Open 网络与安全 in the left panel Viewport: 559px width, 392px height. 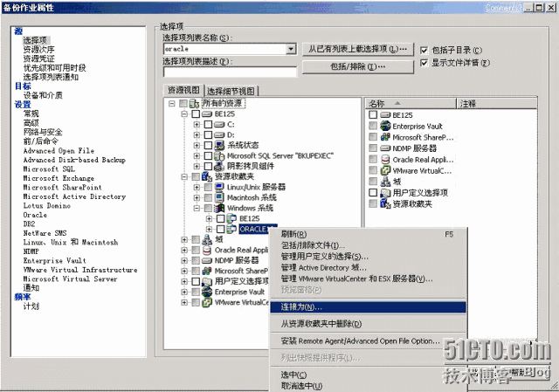point(43,132)
